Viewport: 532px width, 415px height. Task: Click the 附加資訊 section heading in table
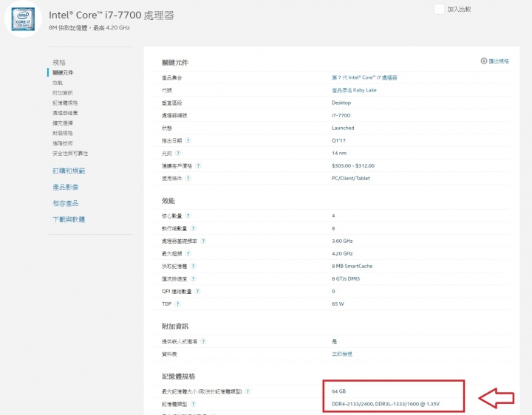175,326
